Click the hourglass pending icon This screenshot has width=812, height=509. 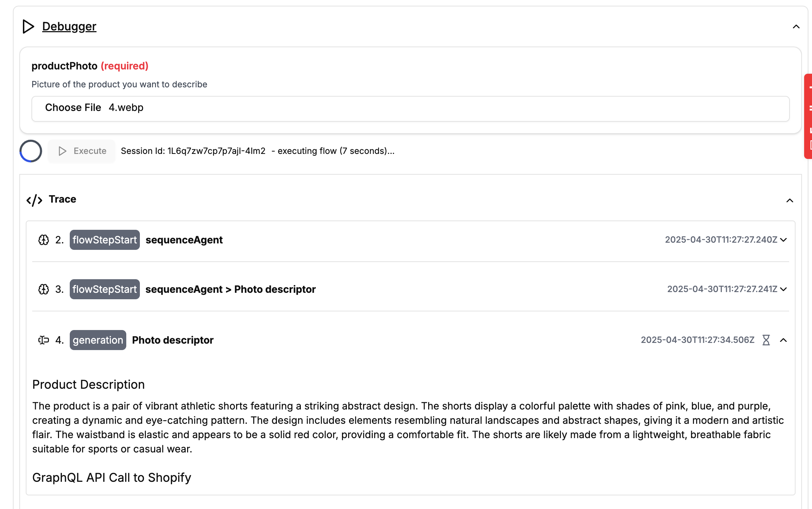coord(766,340)
